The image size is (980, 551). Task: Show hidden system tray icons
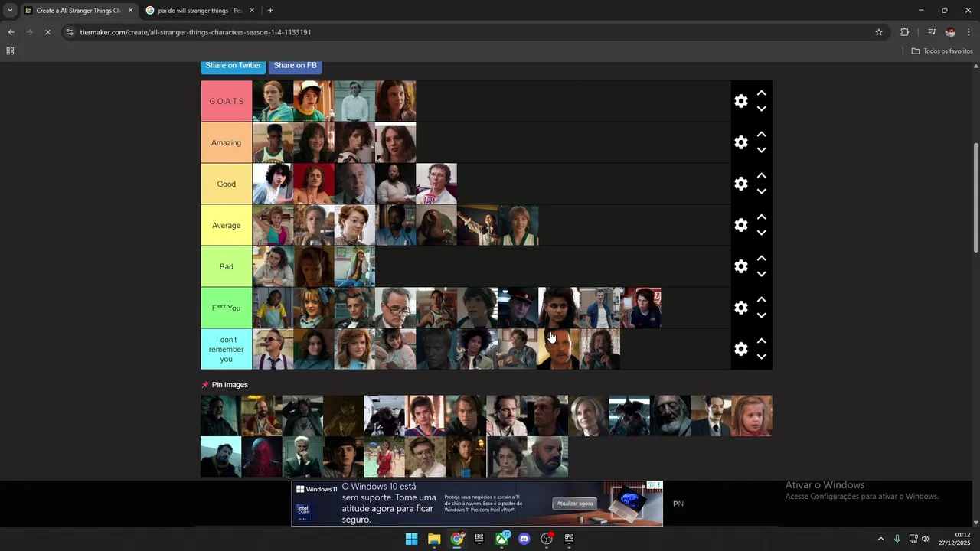click(x=880, y=539)
